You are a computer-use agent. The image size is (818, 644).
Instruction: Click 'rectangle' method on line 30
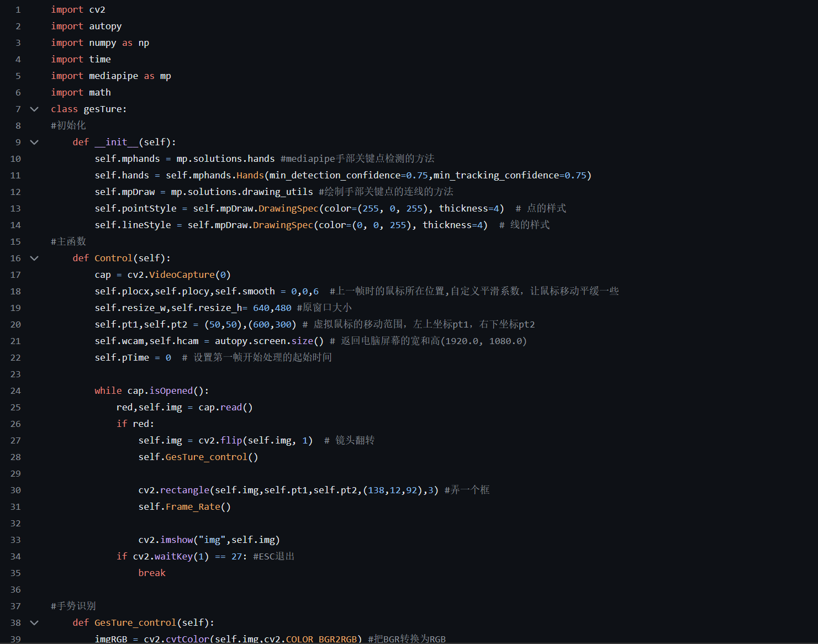point(184,490)
